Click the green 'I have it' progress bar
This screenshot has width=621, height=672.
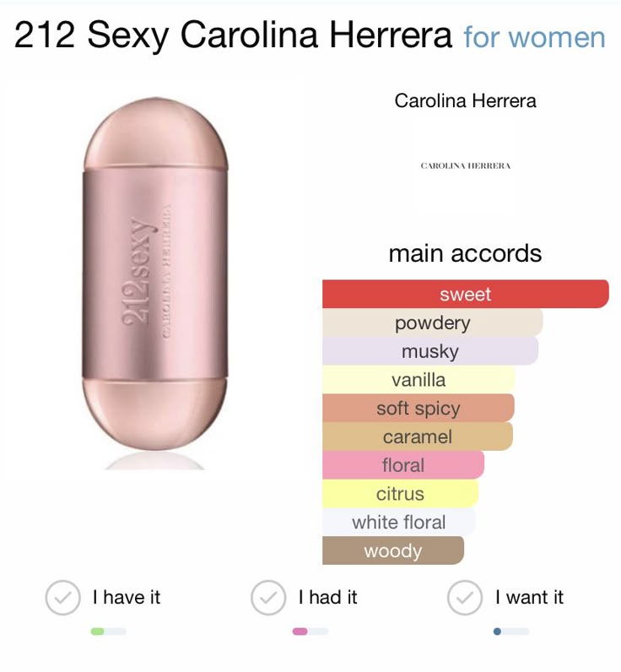tap(108, 631)
